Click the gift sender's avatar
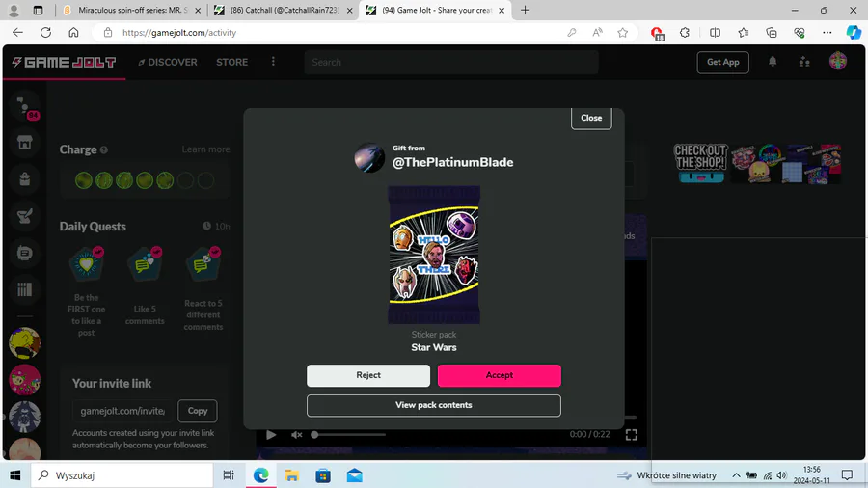Image resolution: width=868 pixels, height=488 pixels. pyautogui.click(x=369, y=157)
